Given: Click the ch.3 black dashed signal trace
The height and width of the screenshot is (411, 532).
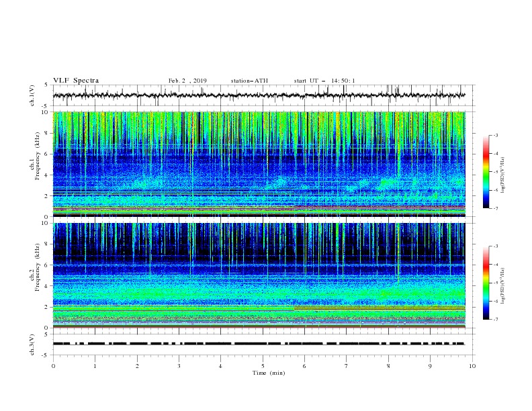Looking at the screenshot, I should point(259,344).
